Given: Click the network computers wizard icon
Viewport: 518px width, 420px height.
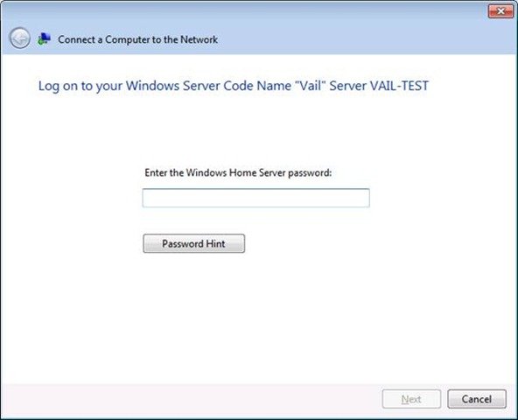Looking at the screenshot, I should [44, 39].
